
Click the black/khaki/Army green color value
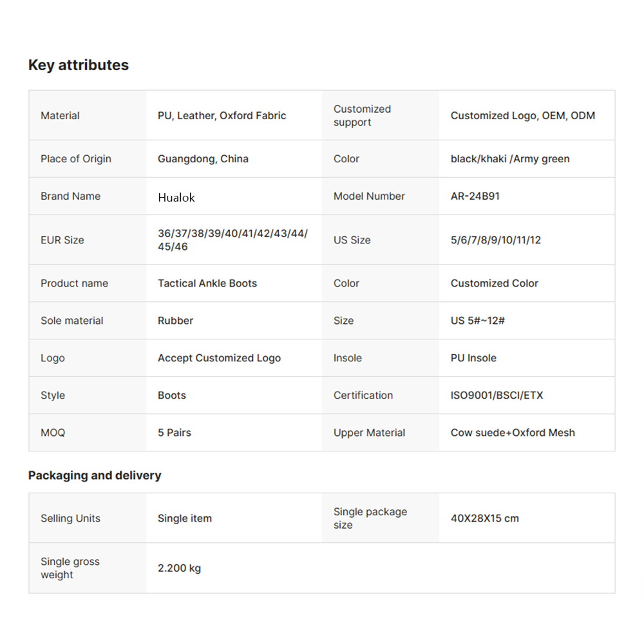point(510,159)
